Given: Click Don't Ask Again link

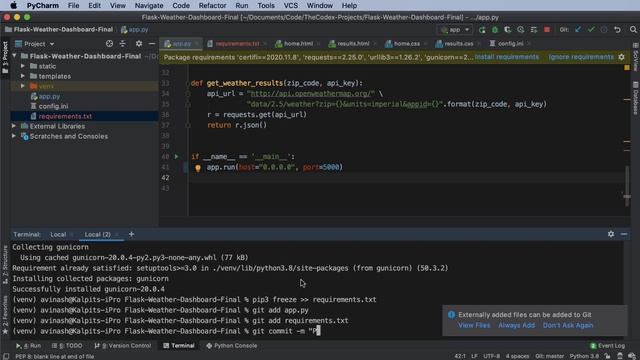Looking at the screenshot, I should coord(568,325).
